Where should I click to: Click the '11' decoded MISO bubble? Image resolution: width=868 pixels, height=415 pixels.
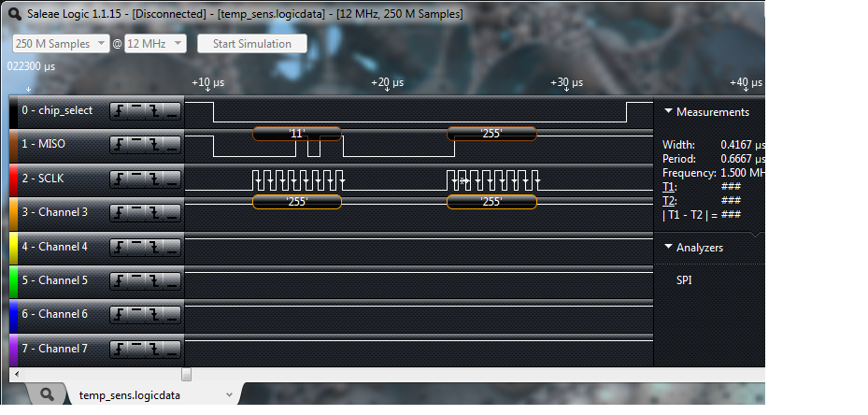pyautogui.click(x=297, y=134)
